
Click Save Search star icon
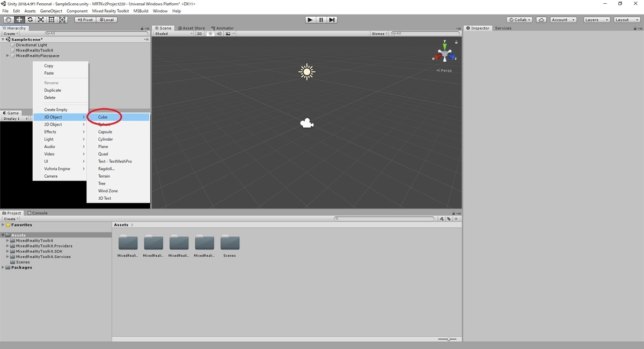point(456,219)
